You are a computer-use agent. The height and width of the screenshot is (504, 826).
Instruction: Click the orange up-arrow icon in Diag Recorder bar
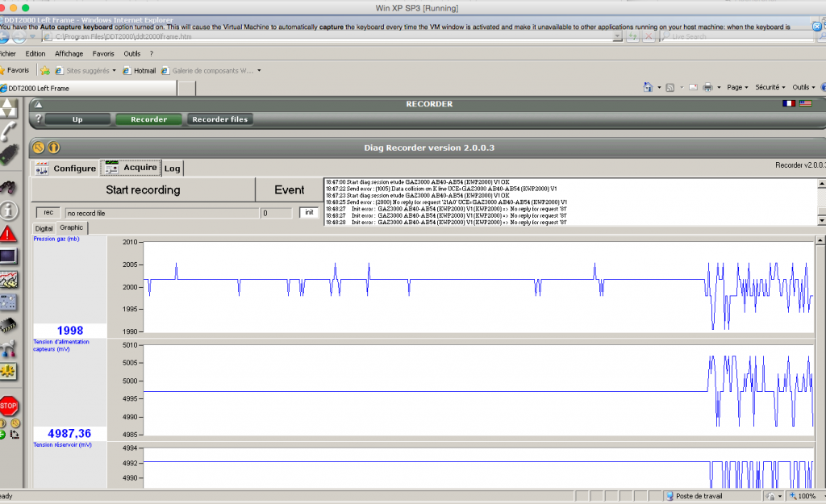(54, 148)
